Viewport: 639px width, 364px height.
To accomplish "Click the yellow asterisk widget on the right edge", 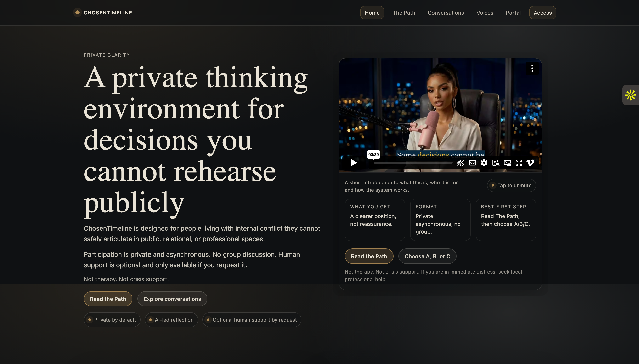I will 631,95.
